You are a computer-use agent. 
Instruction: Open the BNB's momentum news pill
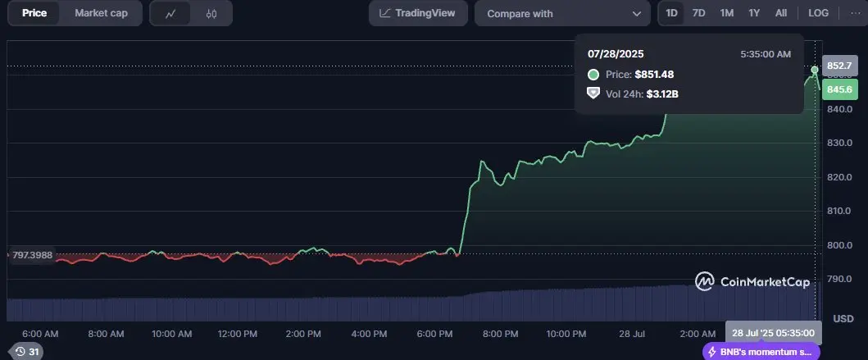tap(761, 352)
